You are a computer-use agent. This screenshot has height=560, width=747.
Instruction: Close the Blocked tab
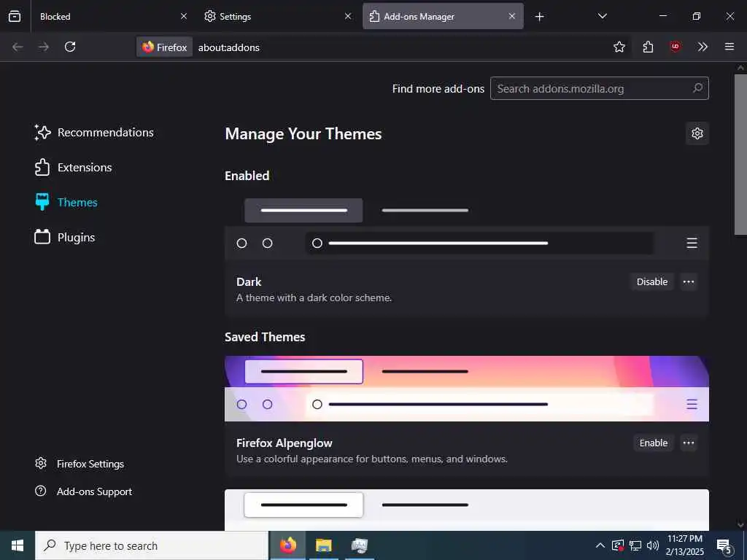[184, 16]
